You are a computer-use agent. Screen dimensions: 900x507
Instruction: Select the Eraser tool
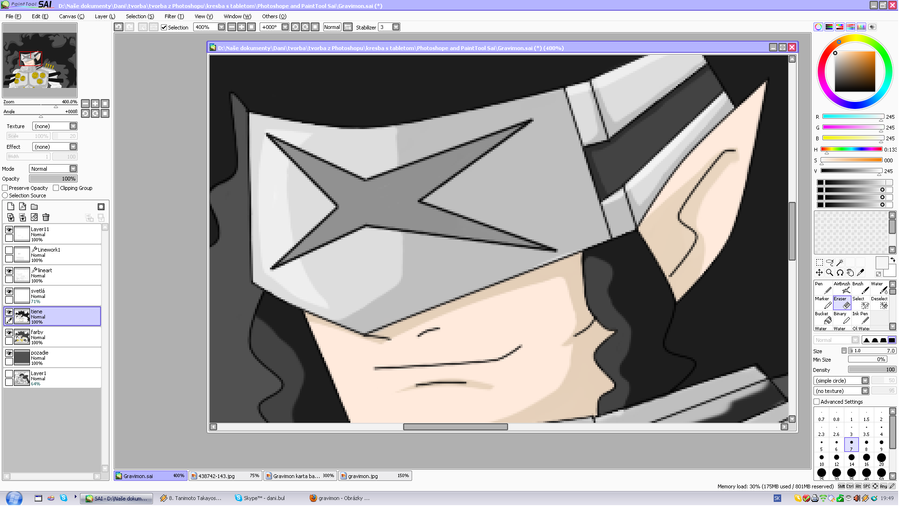(x=841, y=302)
